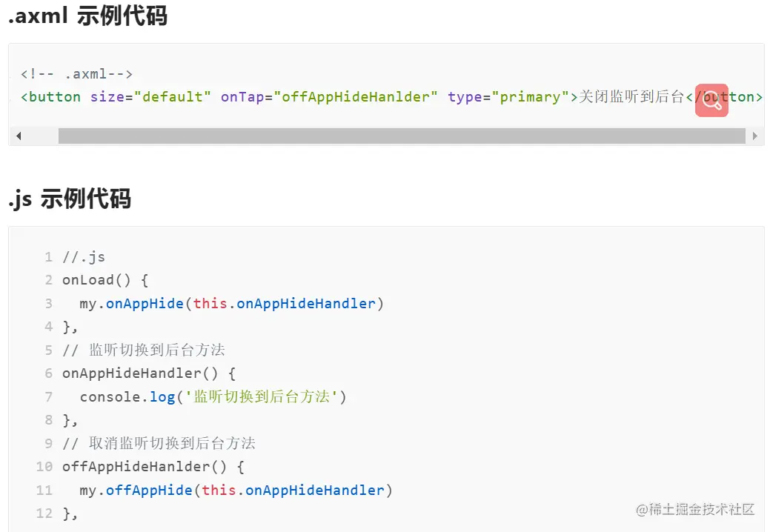Click the '关闭监听到后台' button label text

click(631, 96)
